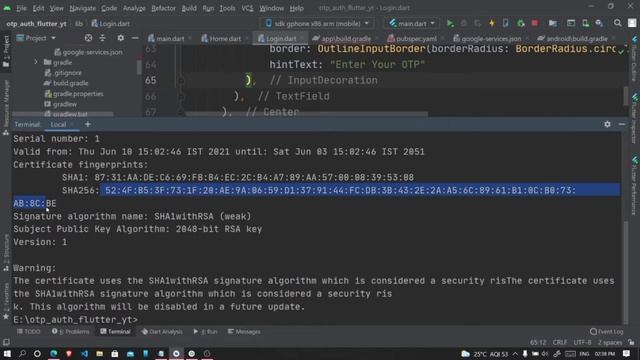The width and height of the screenshot is (640, 360).
Task: Click the 2 spaces indent setting
Action: (x=610, y=342)
